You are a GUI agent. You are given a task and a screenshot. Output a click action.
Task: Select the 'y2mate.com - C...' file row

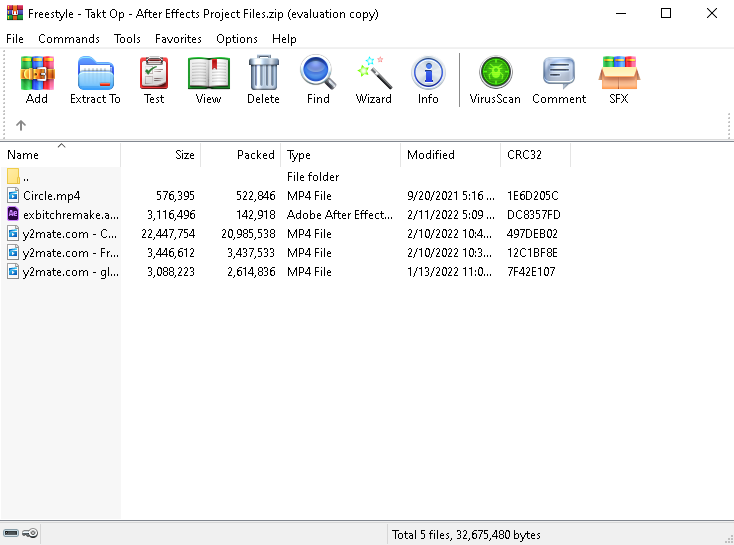[x=286, y=234]
